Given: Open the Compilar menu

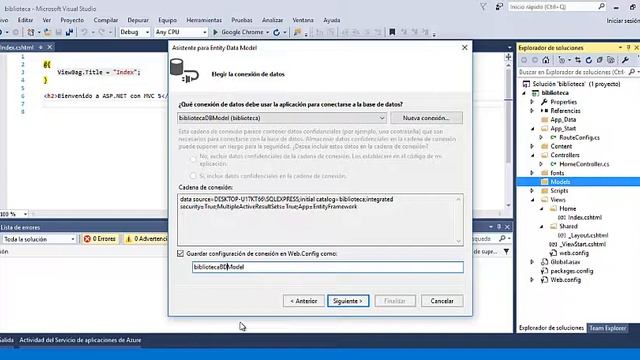Looking at the screenshot, I should point(106,20).
